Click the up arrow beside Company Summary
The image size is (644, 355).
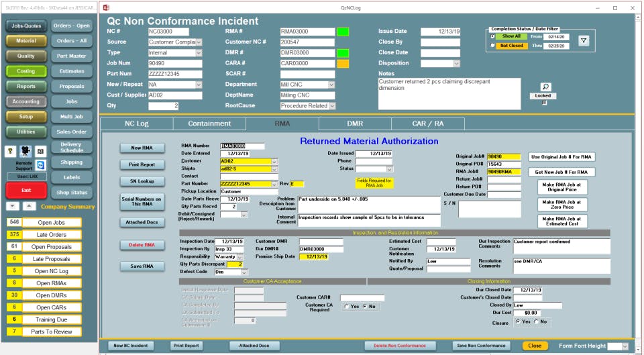pos(29,206)
